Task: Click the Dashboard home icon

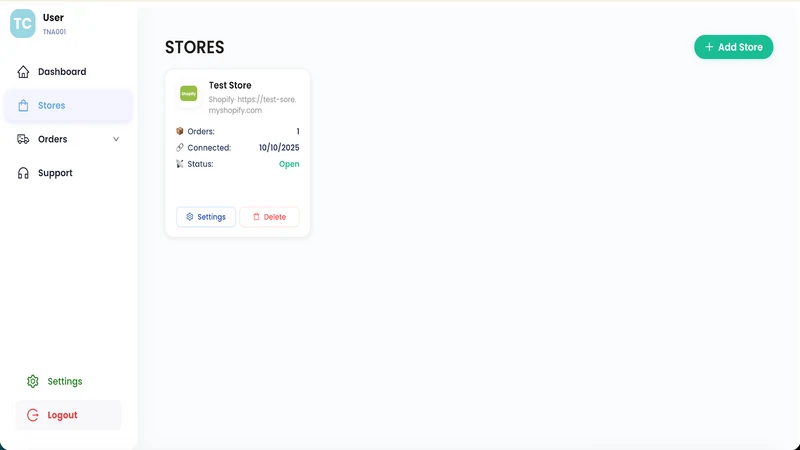Action: tap(23, 72)
